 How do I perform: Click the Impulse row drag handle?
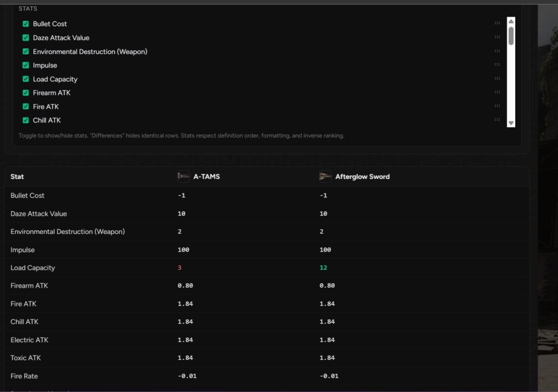(x=497, y=65)
